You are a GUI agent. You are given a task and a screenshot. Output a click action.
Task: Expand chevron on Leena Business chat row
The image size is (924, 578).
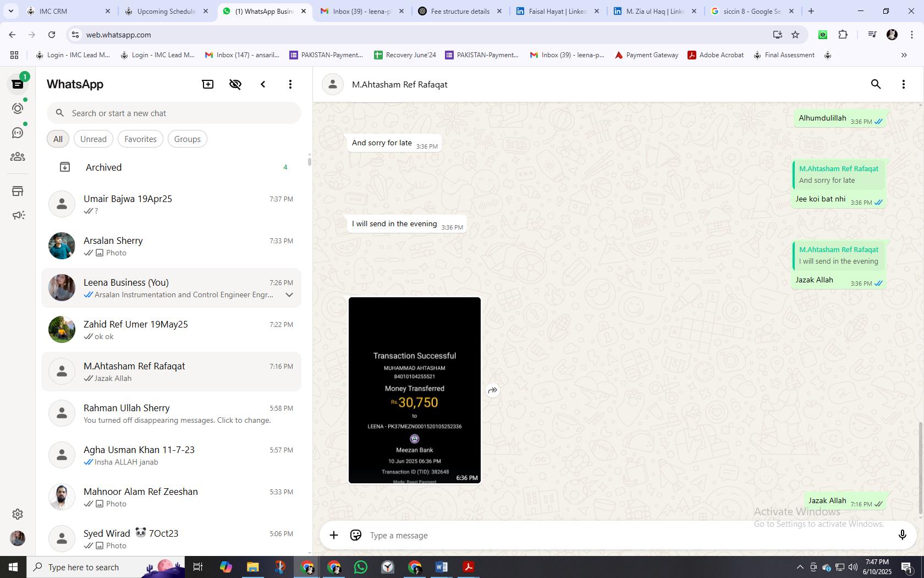tap(289, 295)
